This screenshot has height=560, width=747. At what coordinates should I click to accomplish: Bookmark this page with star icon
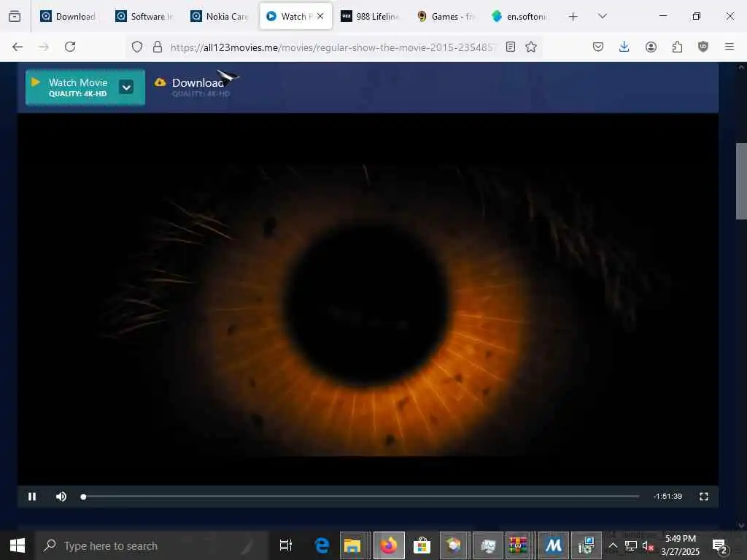[531, 47]
